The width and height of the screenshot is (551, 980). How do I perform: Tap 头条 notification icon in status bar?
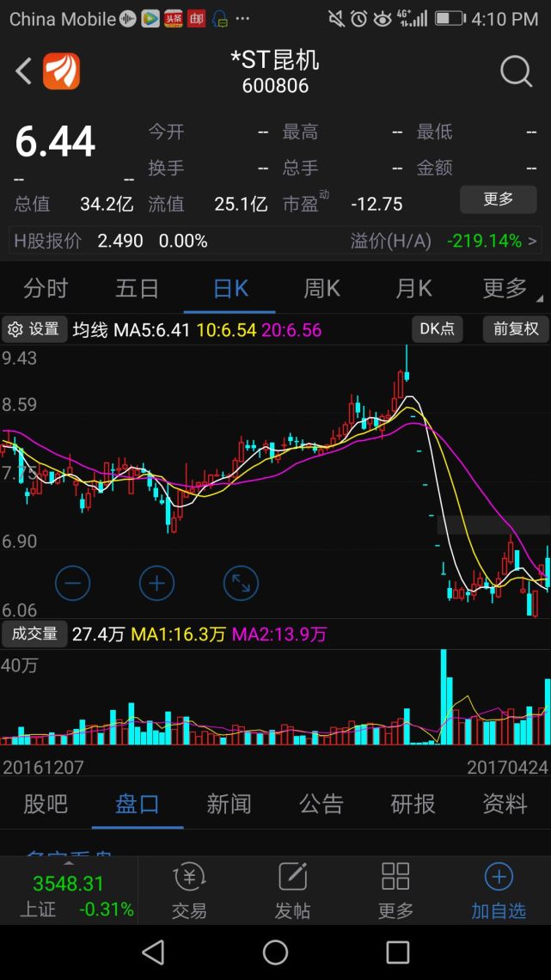click(x=173, y=19)
